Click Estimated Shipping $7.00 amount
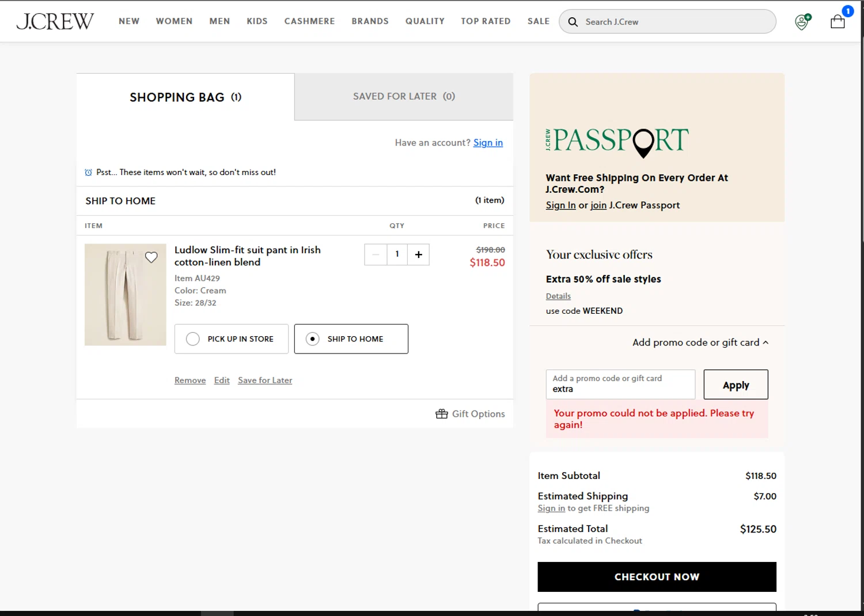The image size is (864, 616). click(x=765, y=496)
